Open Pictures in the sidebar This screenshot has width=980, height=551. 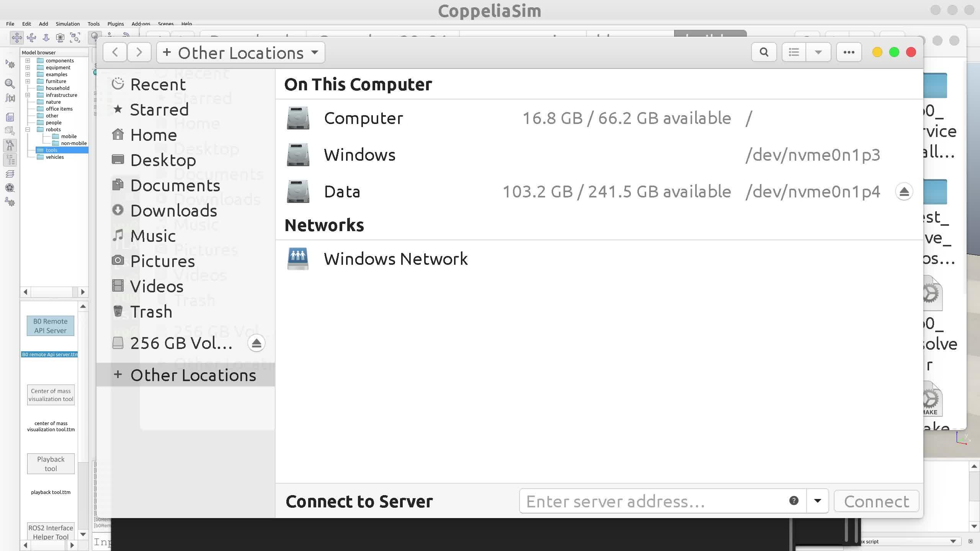pyautogui.click(x=186, y=261)
